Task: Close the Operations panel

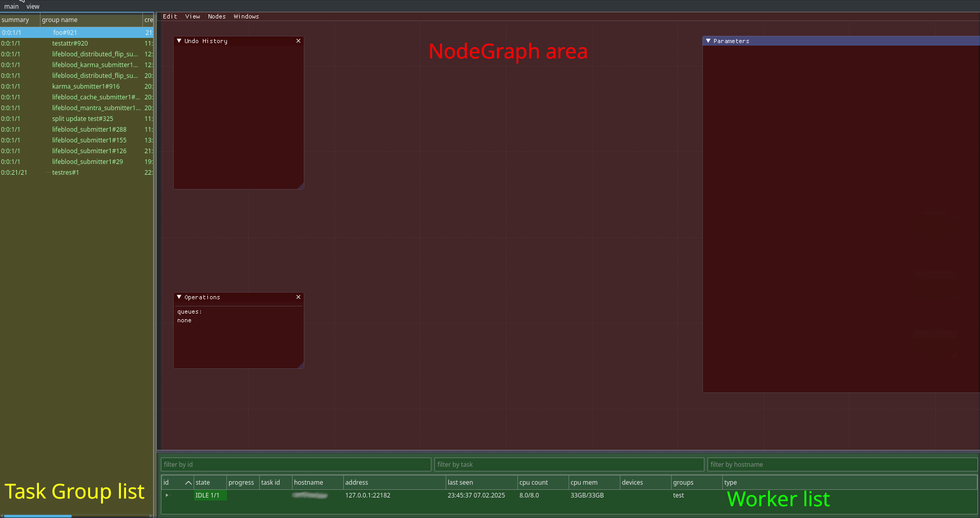Action: [298, 297]
